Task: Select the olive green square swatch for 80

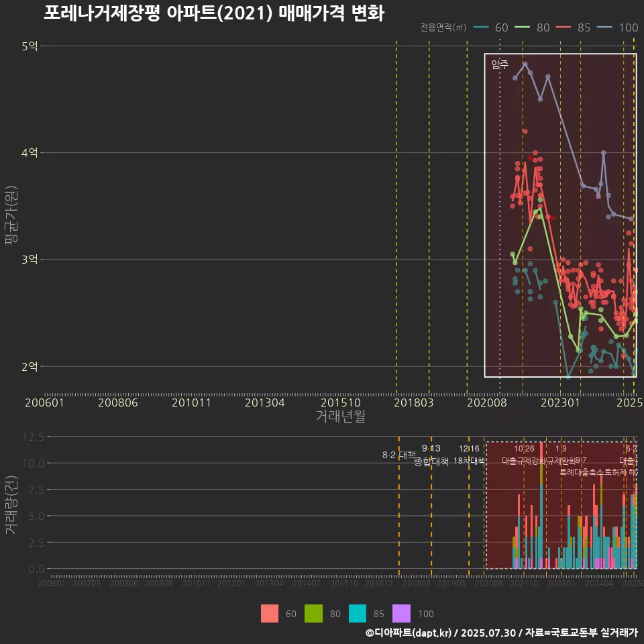Action: (313, 614)
